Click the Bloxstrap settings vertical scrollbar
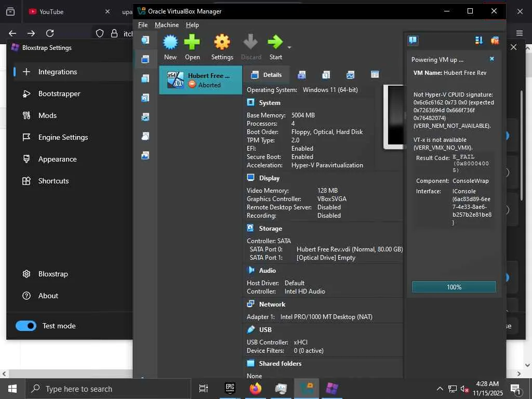This screenshot has width=532, height=399. (x=522, y=146)
